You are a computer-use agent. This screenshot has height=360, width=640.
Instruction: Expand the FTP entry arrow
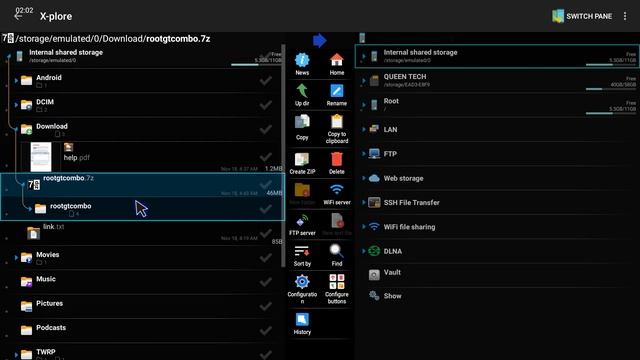(x=364, y=154)
